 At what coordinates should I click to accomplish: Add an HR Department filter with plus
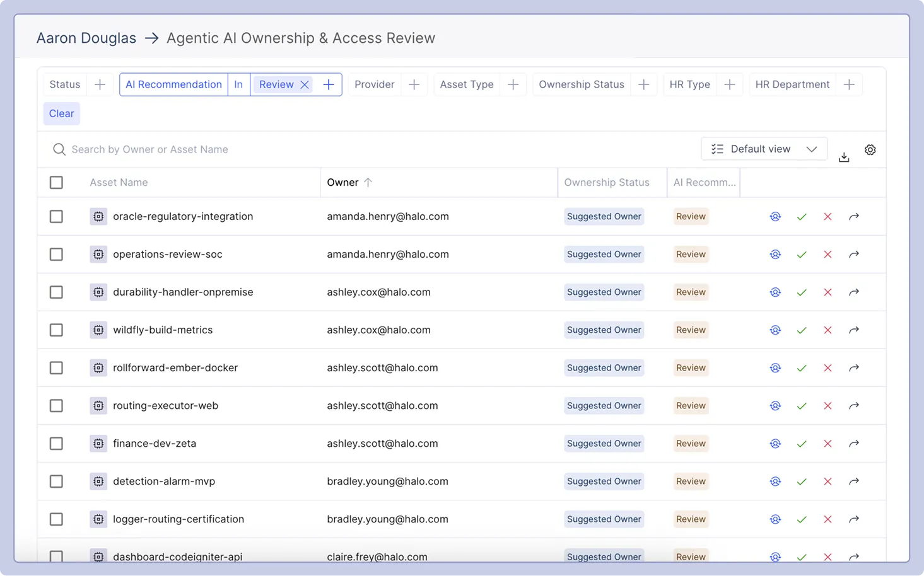coord(849,84)
